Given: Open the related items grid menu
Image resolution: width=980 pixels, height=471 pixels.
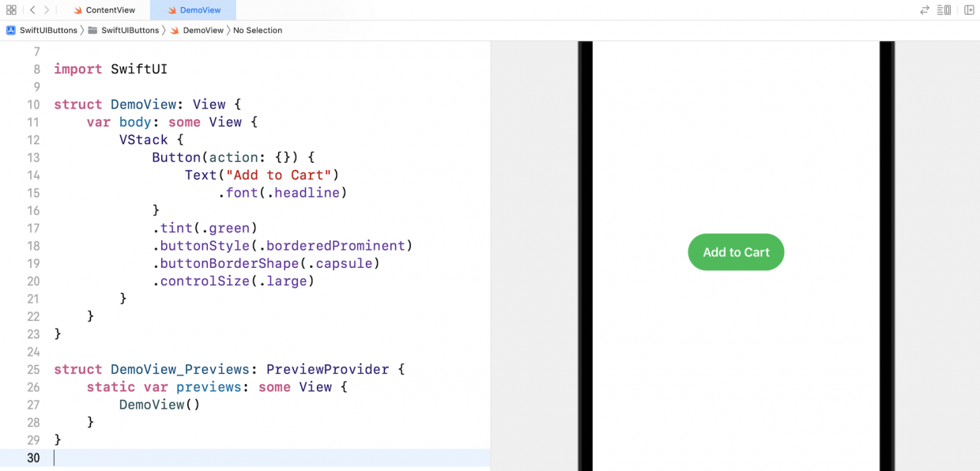Looking at the screenshot, I should 11,10.
